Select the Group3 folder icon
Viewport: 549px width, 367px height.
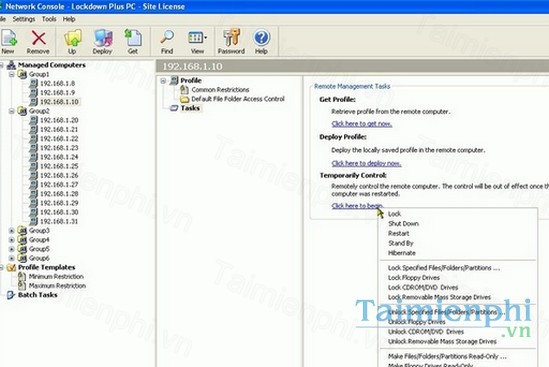(x=22, y=230)
